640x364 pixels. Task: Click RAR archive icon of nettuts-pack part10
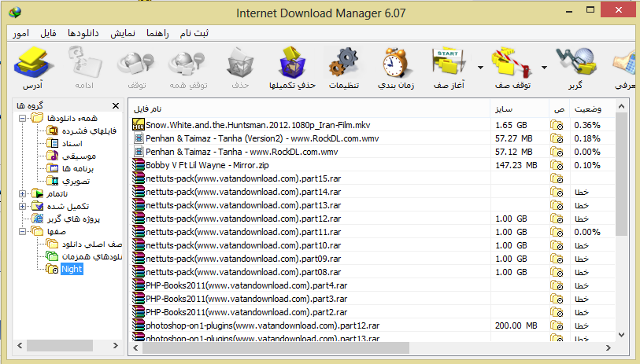(139, 245)
